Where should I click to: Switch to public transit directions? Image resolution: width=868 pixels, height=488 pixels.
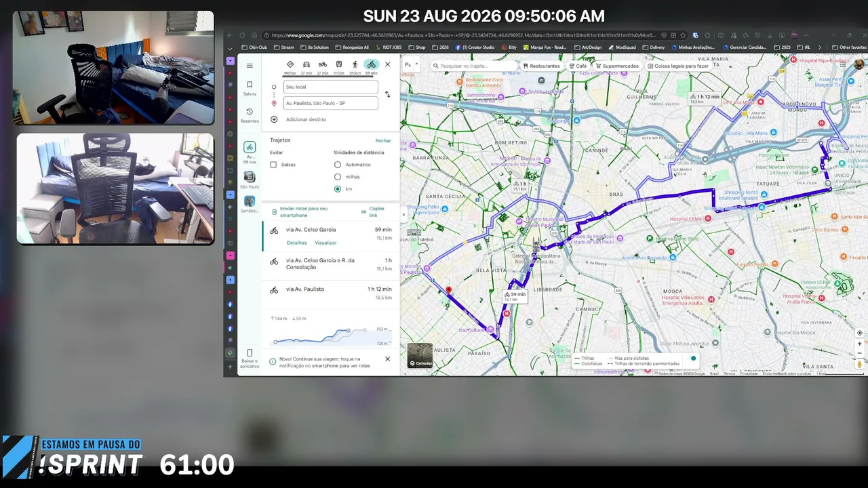[339, 66]
